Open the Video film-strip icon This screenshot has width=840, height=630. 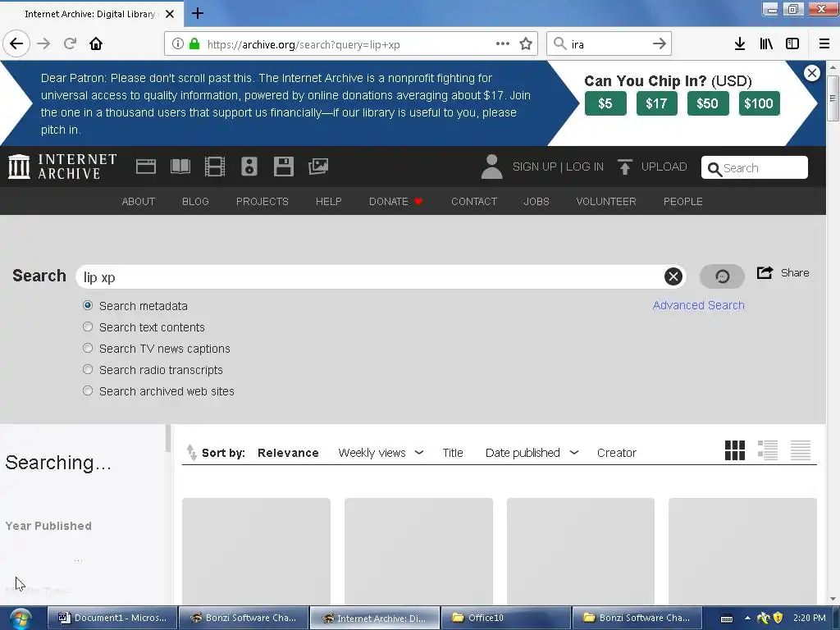tap(215, 167)
